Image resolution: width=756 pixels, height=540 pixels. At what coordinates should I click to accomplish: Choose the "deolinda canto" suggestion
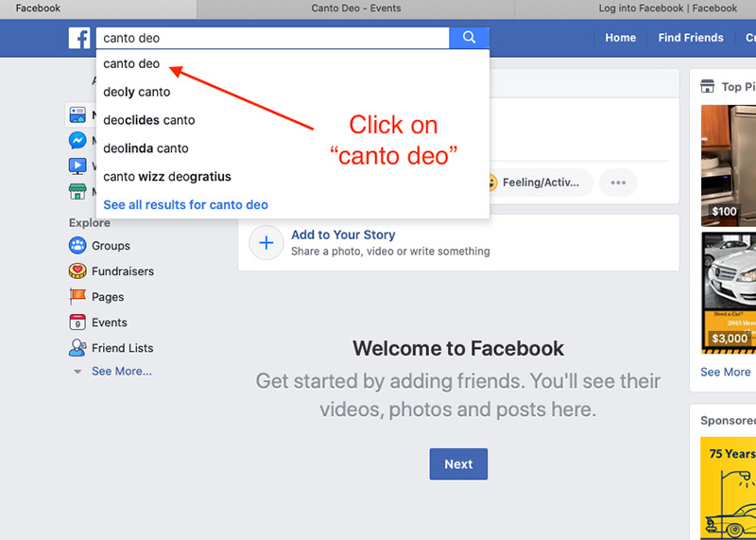pyautogui.click(x=146, y=148)
